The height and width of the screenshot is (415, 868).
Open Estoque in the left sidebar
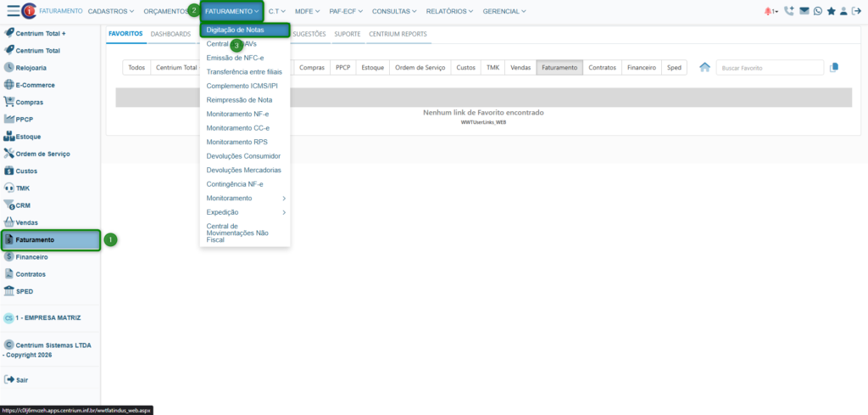(x=28, y=137)
